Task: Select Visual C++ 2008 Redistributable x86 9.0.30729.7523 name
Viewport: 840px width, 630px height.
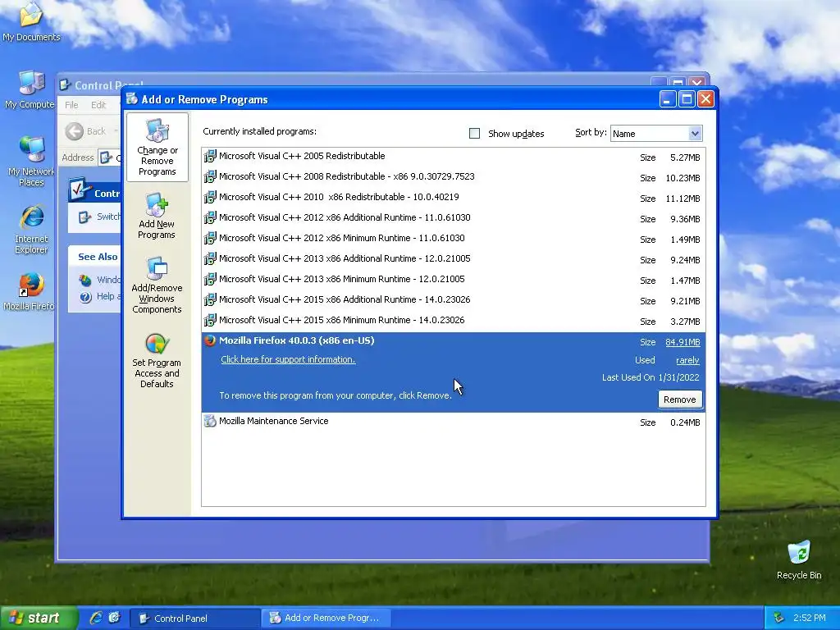Action: click(x=347, y=176)
